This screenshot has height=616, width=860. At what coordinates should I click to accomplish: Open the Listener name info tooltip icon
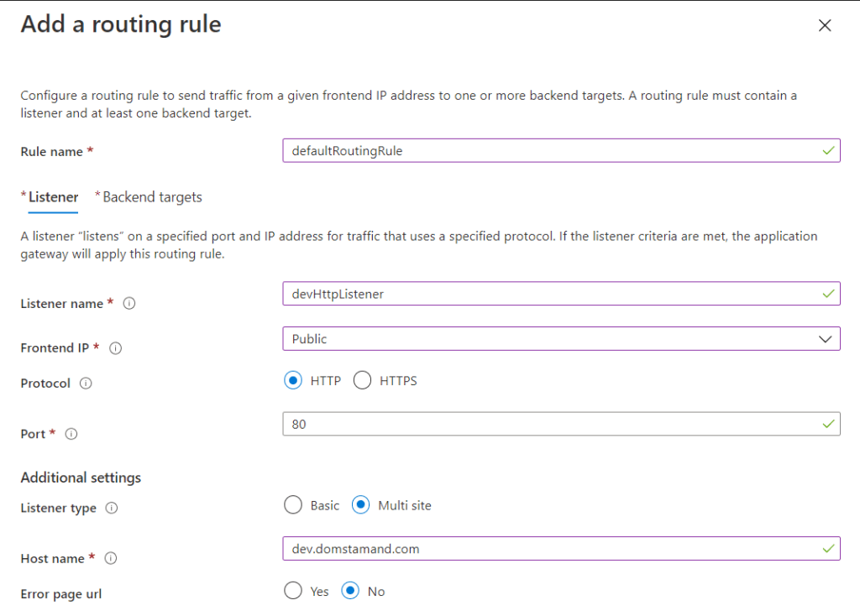pos(129,304)
